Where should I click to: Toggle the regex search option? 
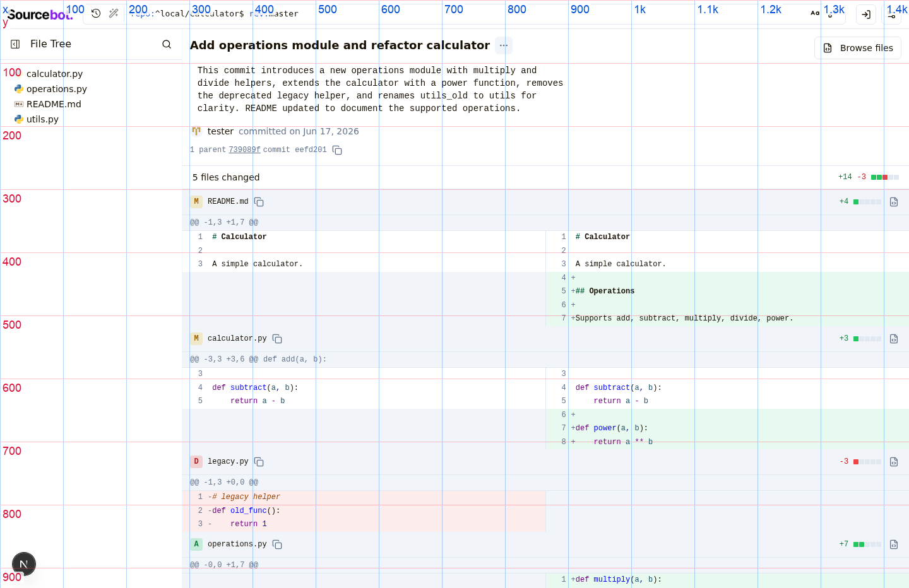coord(831,13)
